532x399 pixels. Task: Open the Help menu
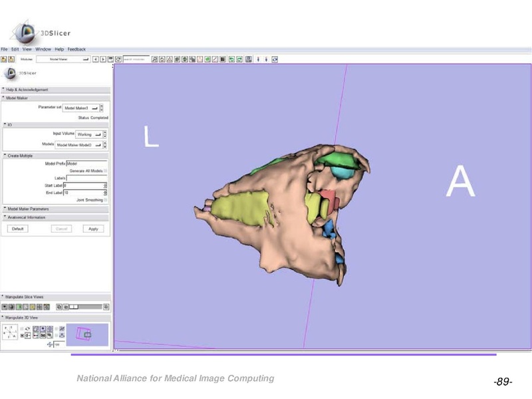59,49
